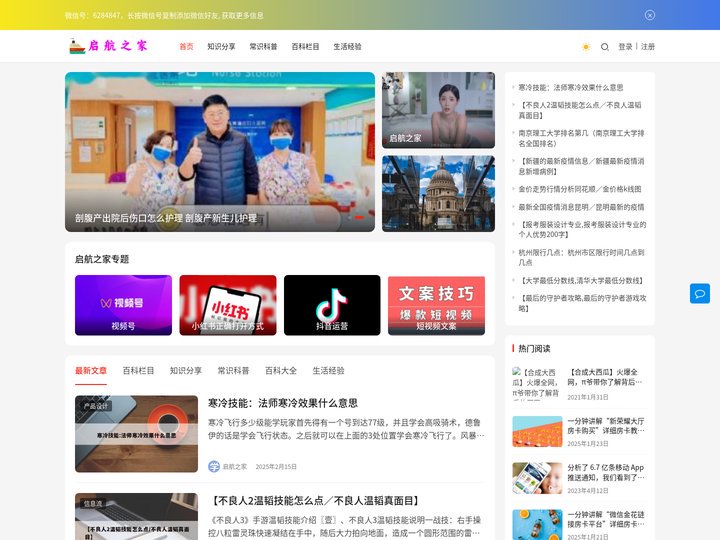Click bottles thumbnail beside 微信金花 article

(x=537, y=525)
